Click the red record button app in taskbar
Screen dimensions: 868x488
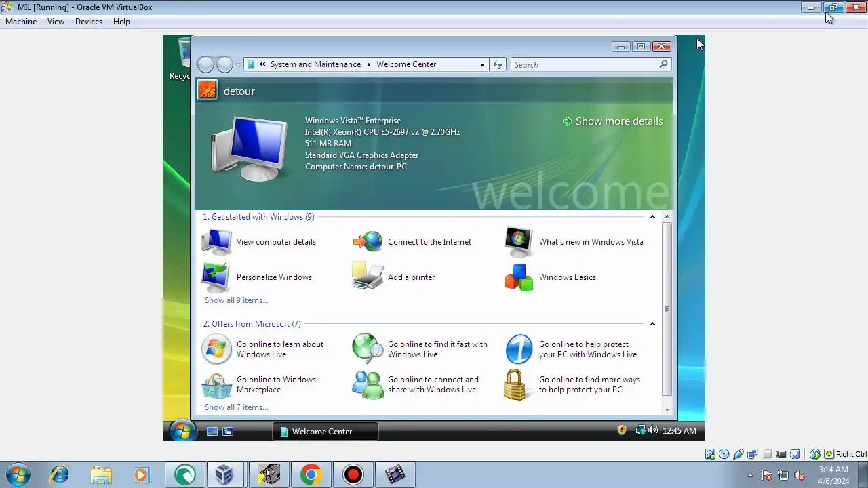pos(353,474)
